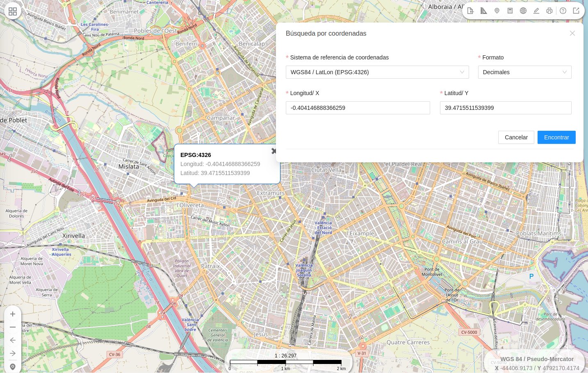Select the import file tool icon

pos(471,11)
